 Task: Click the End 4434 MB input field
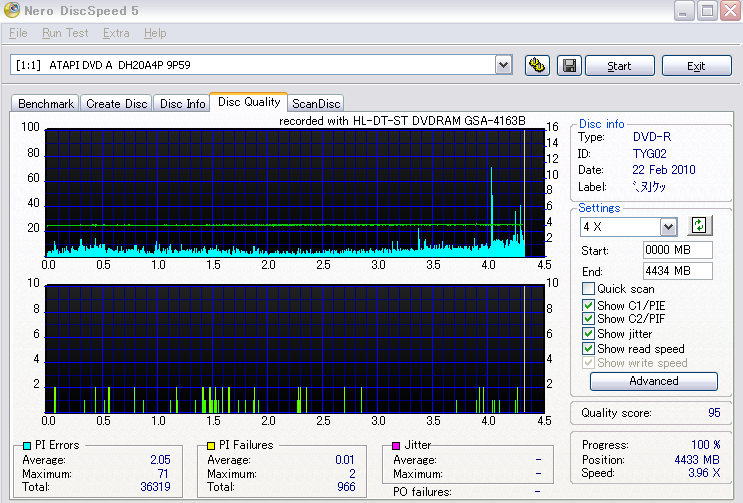coord(678,271)
